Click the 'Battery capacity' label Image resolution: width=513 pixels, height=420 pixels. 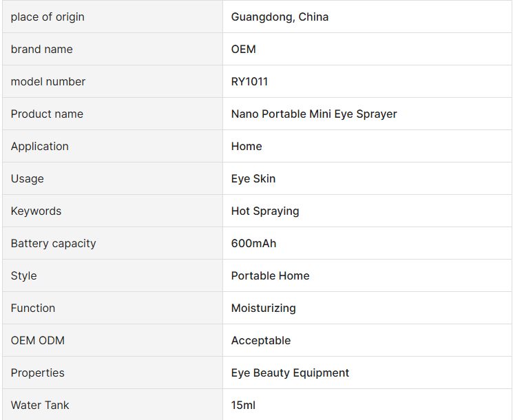(53, 243)
